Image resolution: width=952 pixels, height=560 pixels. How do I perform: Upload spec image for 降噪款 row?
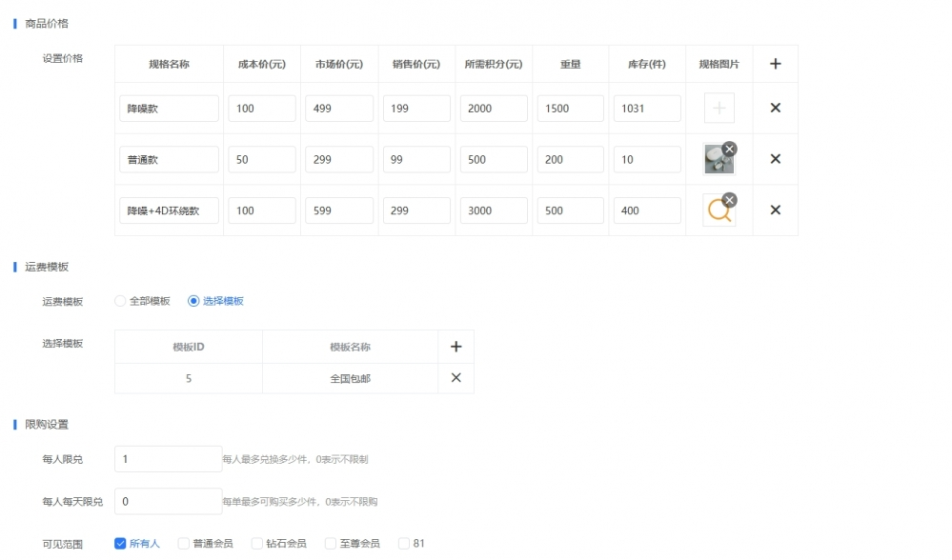[719, 109]
